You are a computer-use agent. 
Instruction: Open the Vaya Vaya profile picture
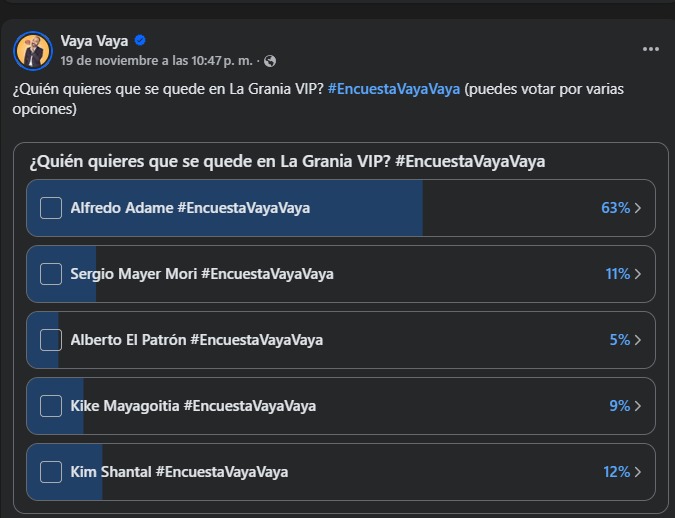click(x=33, y=50)
